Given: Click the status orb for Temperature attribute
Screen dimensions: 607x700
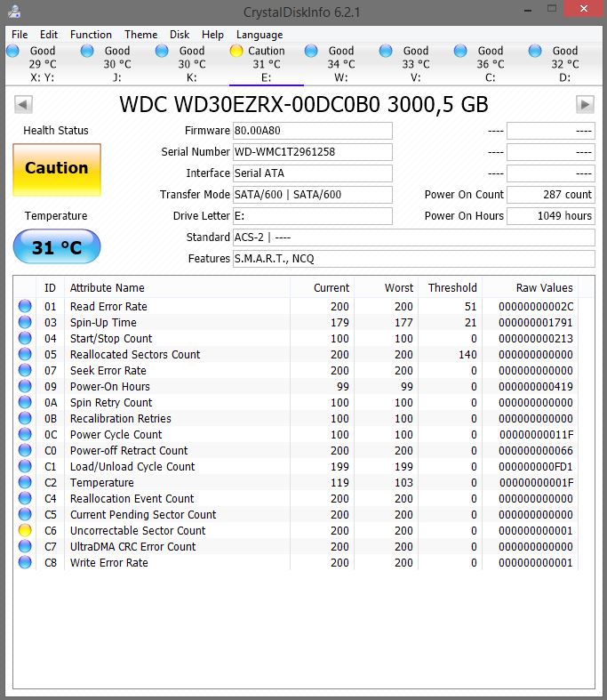Looking at the screenshot, I should 25,483.
